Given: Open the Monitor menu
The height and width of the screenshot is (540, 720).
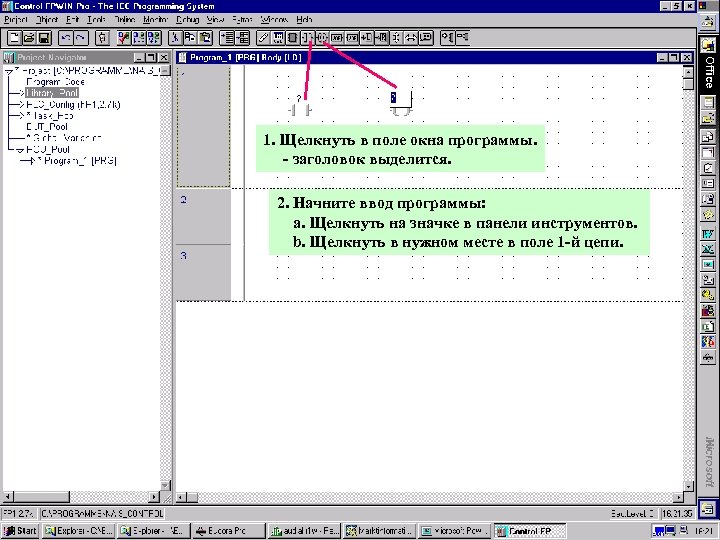Looking at the screenshot, I should (x=156, y=20).
